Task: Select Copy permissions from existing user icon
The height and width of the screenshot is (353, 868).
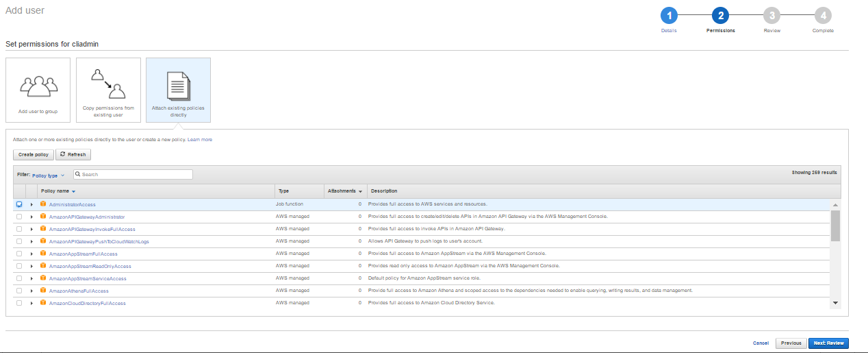Action: click(108, 84)
